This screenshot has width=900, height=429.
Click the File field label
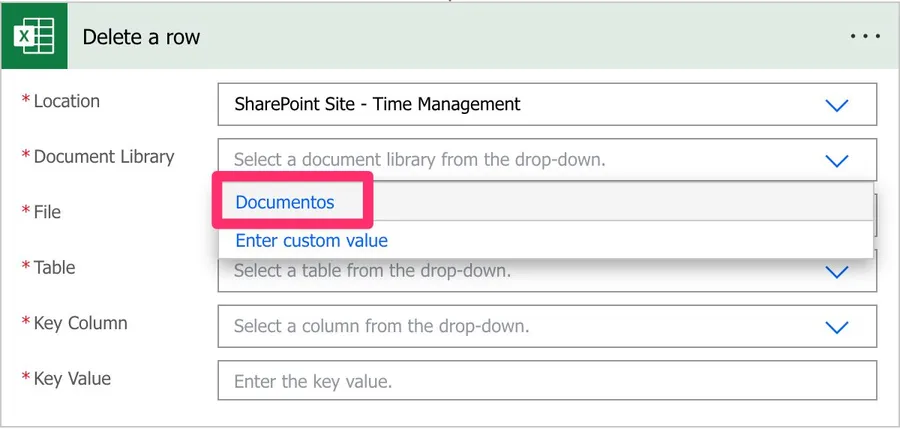click(x=47, y=212)
